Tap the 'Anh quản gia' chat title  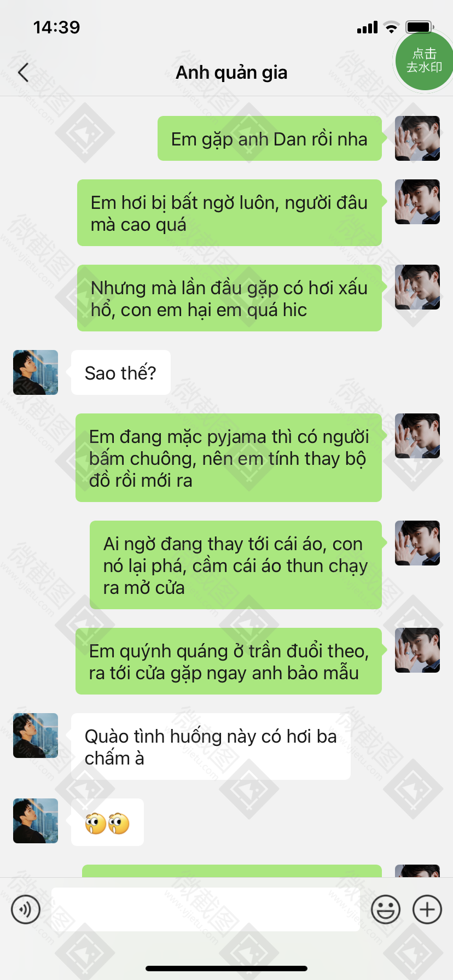231,72
